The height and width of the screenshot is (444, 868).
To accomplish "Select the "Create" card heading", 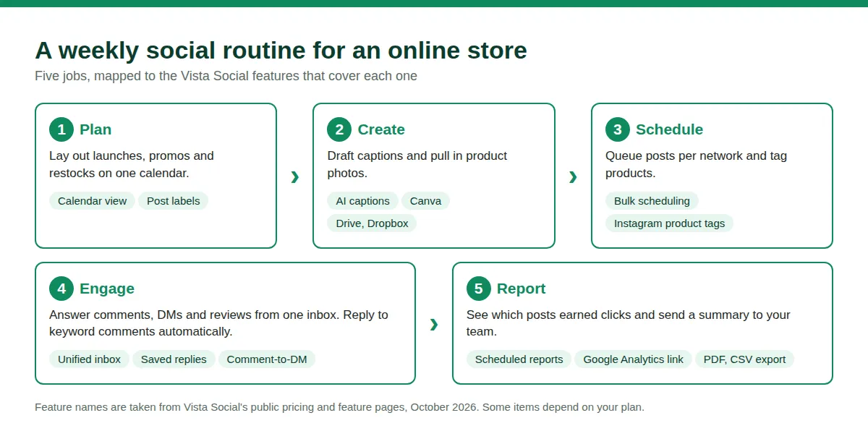I will [381, 129].
